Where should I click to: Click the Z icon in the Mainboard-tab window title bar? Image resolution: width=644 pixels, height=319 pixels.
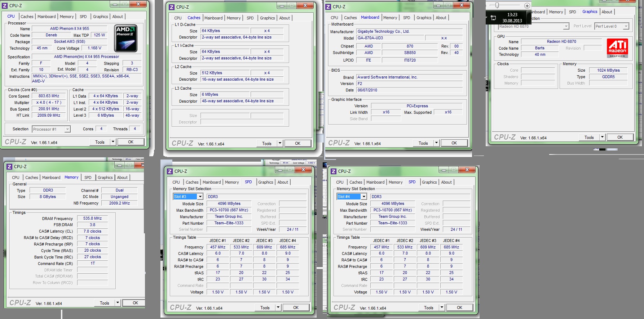click(328, 6)
